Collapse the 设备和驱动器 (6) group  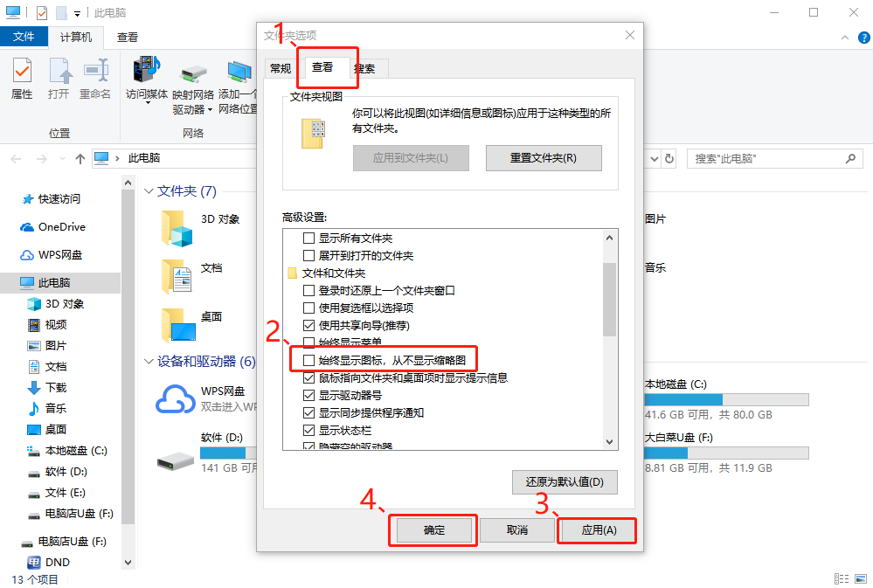coord(149,362)
